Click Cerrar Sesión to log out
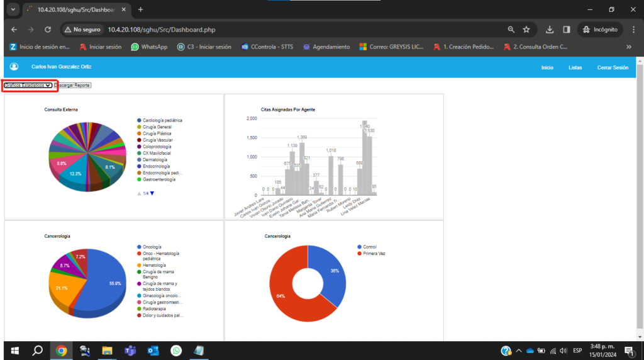This screenshot has height=360, width=644. [x=613, y=67]
